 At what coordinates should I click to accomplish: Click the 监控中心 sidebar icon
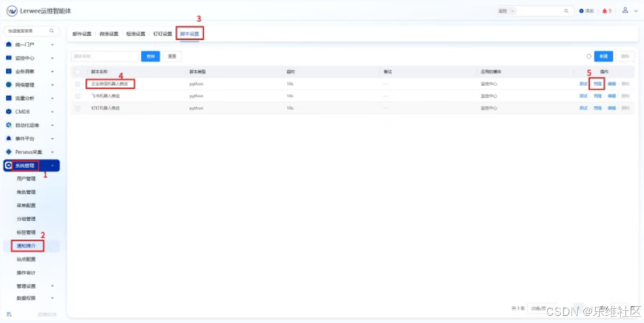coord(8,58)
